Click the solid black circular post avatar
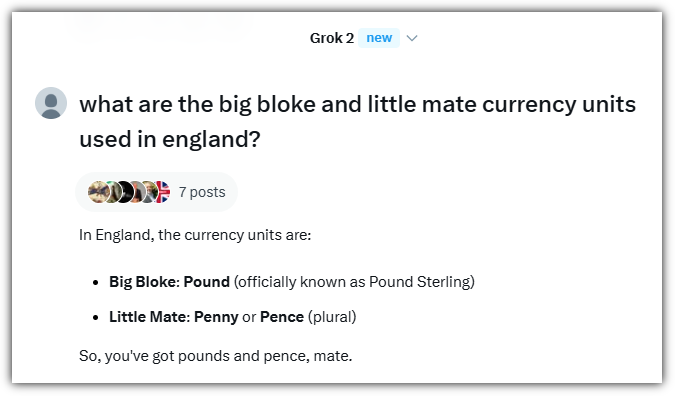Screen dimensions: 675x396 [x=124, y=192]
